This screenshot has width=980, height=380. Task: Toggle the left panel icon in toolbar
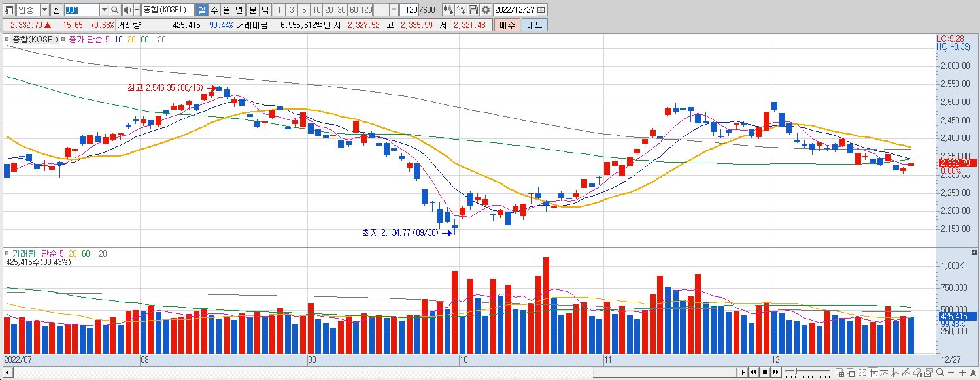[x=9, y=10]
